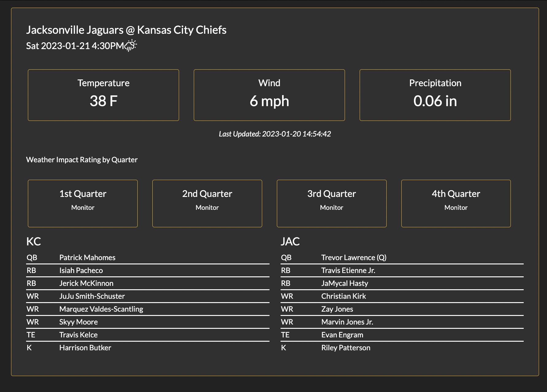The width and height of the screenshot is (547, 392).
Task: Click the JAC team heading
Action: coord(290,241)
